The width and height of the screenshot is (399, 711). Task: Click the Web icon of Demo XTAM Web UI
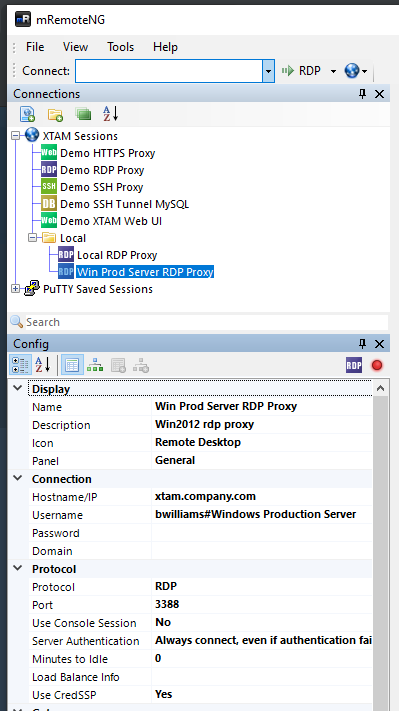[49, 221]
